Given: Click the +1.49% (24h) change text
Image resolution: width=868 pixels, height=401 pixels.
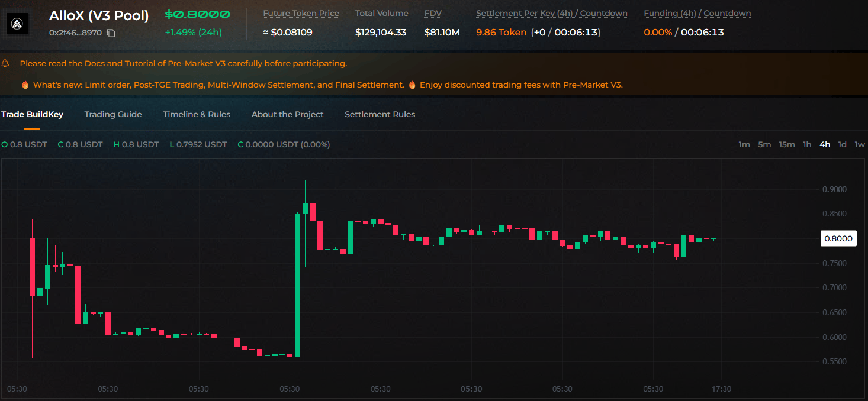Looking at the screenshot, I should (x=194, y=33).
